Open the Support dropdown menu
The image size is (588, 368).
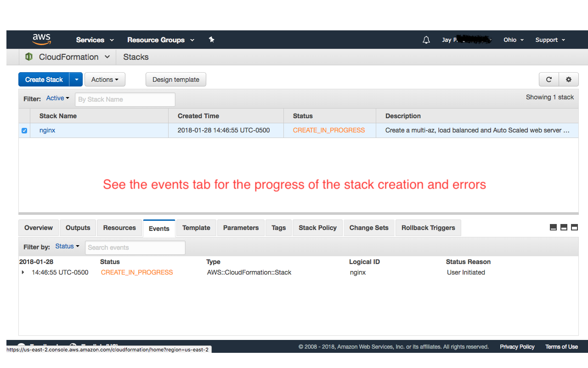point(550,40)
